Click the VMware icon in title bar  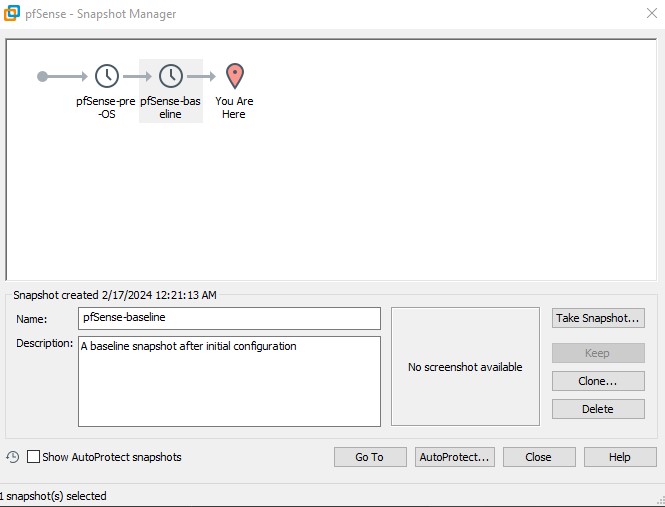point(12,13)
